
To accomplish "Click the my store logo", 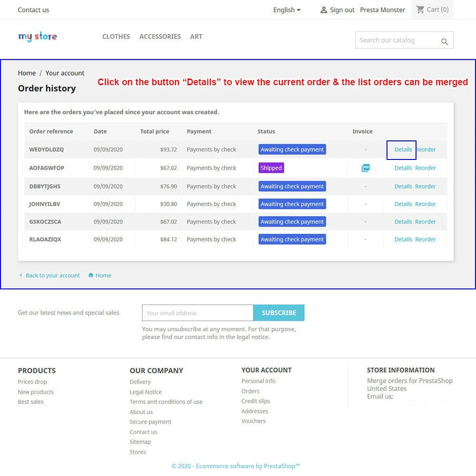I will point(38,37).
